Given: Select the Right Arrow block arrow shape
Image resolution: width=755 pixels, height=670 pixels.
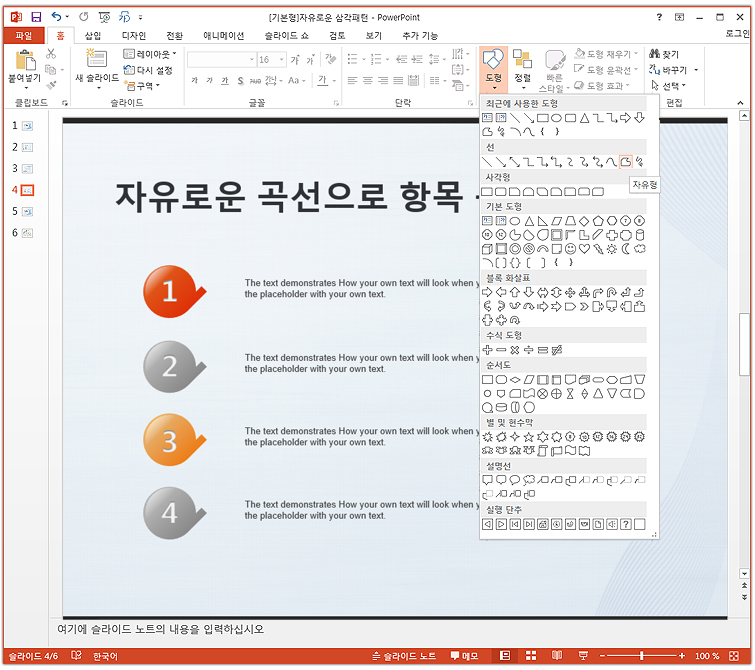Looking at the screenshot, I should pos(487,292).
